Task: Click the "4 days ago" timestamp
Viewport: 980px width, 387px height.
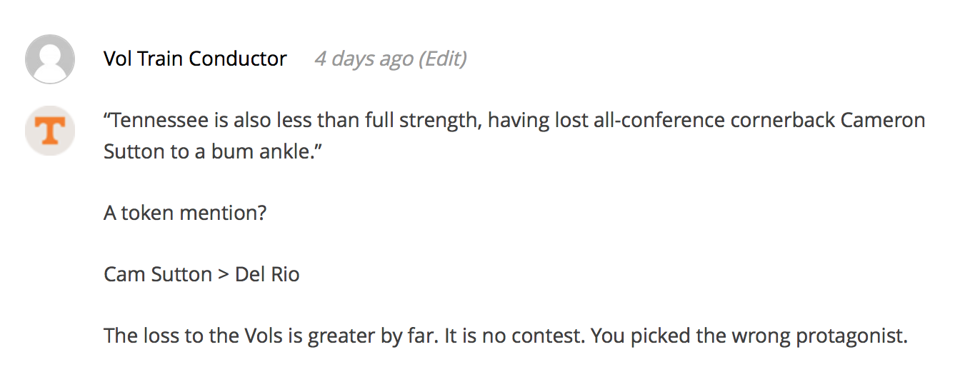Action: 364,59
